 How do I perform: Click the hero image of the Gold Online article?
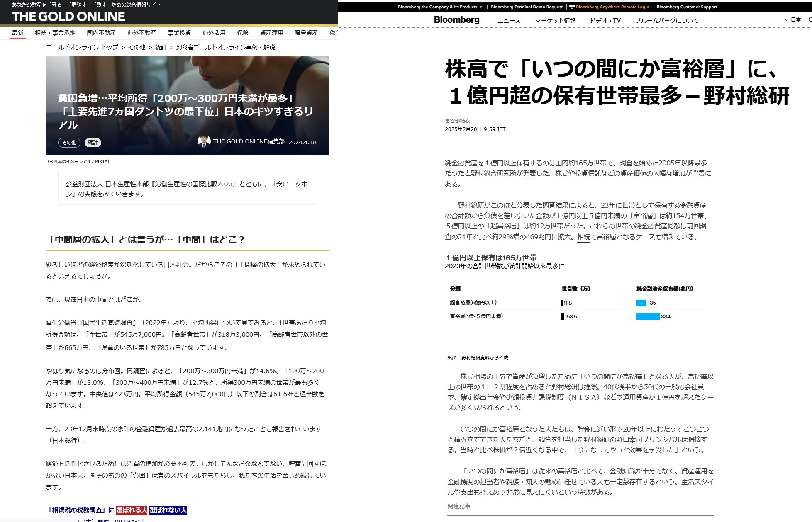[187, 75]
